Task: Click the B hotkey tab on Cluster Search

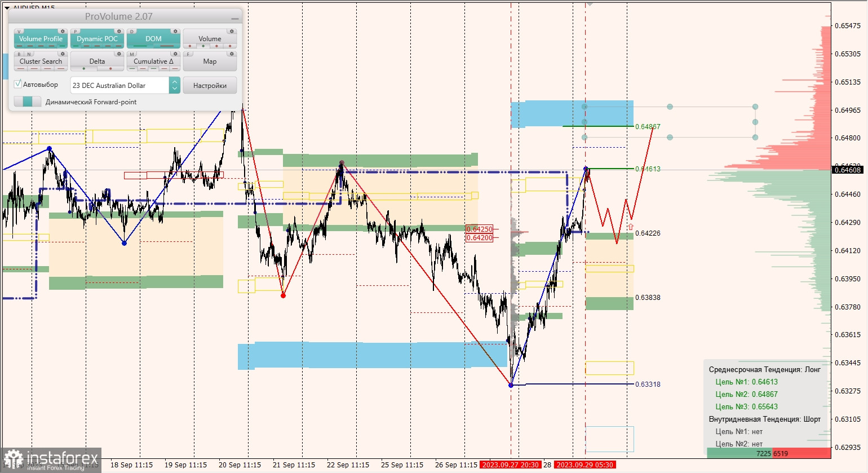Action: pyautogui.click(x=19, y=54)
